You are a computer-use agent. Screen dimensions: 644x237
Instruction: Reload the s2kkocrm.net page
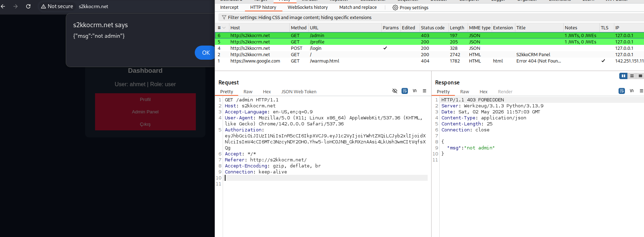[28, 6]
